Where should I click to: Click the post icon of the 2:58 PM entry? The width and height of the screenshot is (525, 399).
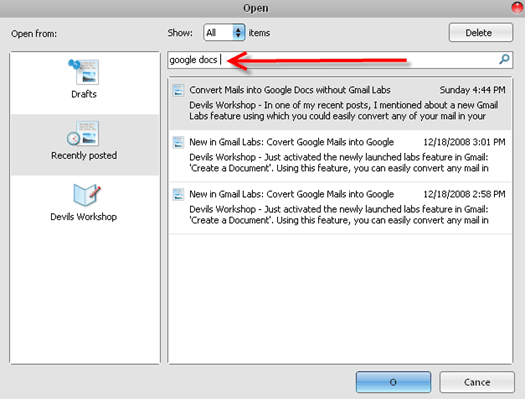point(178,194)
